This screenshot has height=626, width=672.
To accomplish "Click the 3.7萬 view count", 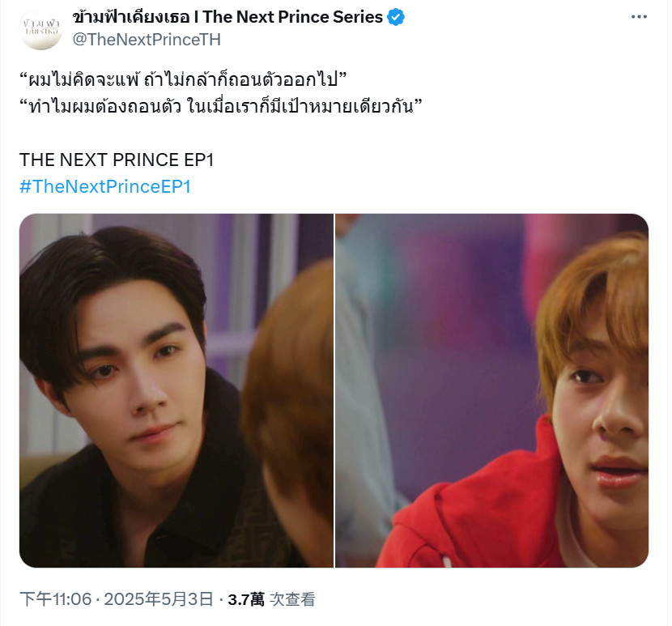I will (246, 599).
